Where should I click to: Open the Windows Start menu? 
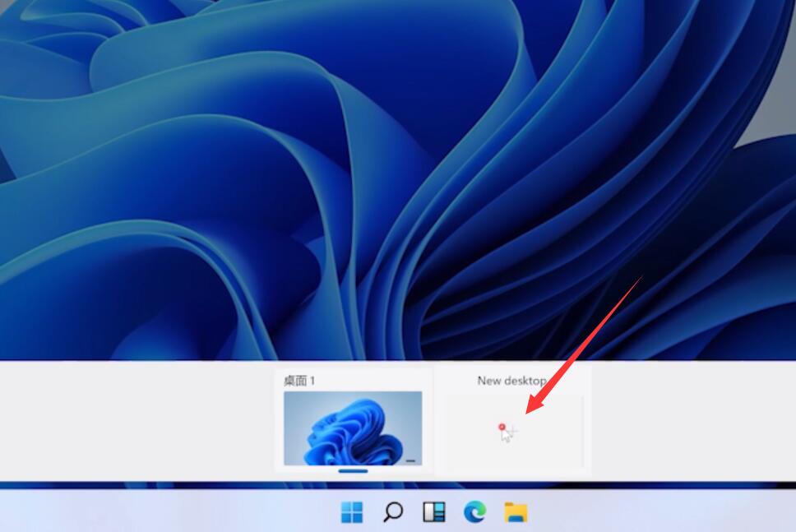click(352, 511)
